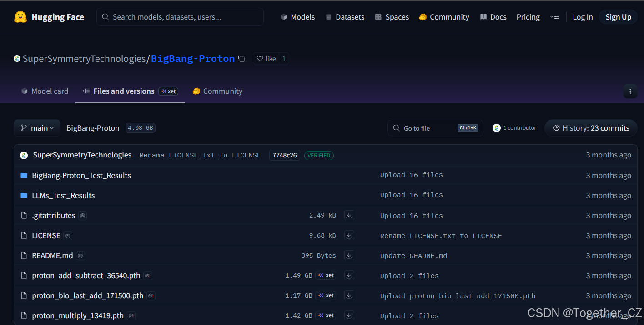Click the security scan icon beside LICENSE

coord(68,236)
